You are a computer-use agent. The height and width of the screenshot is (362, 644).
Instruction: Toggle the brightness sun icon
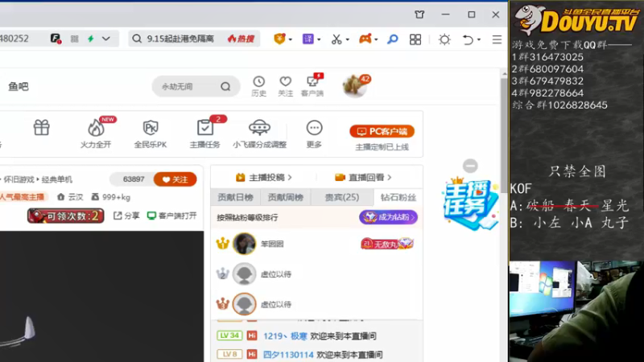point(444,39)
